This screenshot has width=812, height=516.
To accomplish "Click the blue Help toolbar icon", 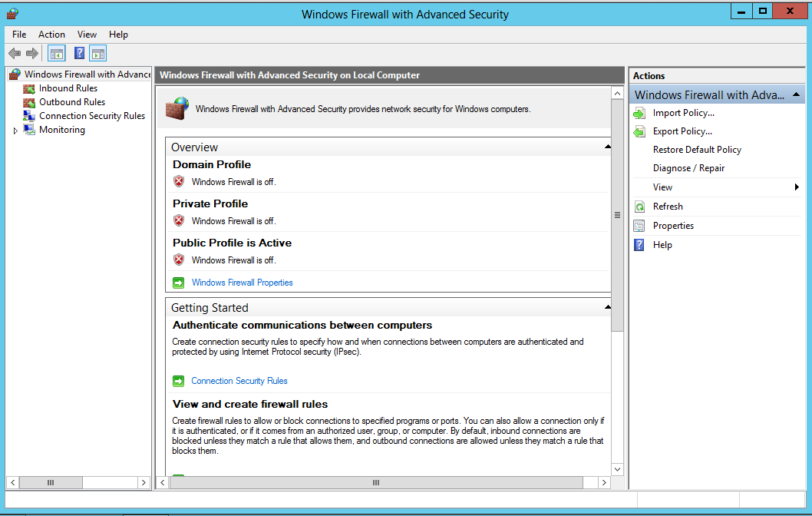I will click(x=79, y=53).
